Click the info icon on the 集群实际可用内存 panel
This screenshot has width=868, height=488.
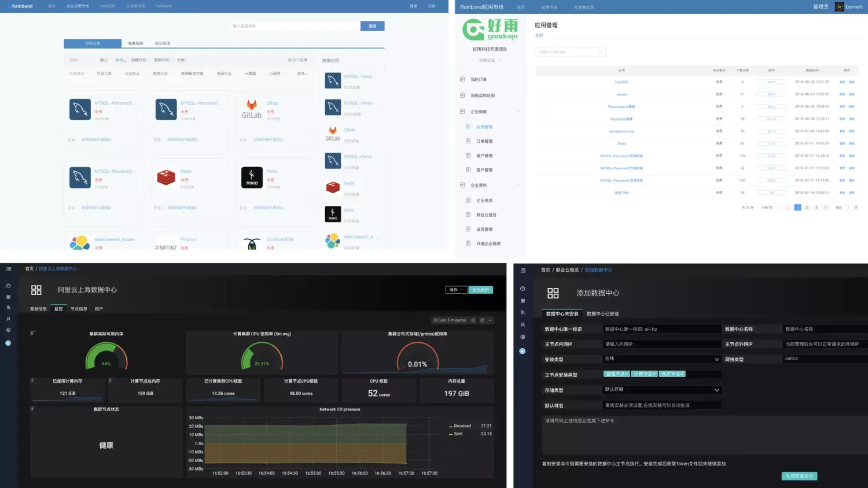pos(32,333)
